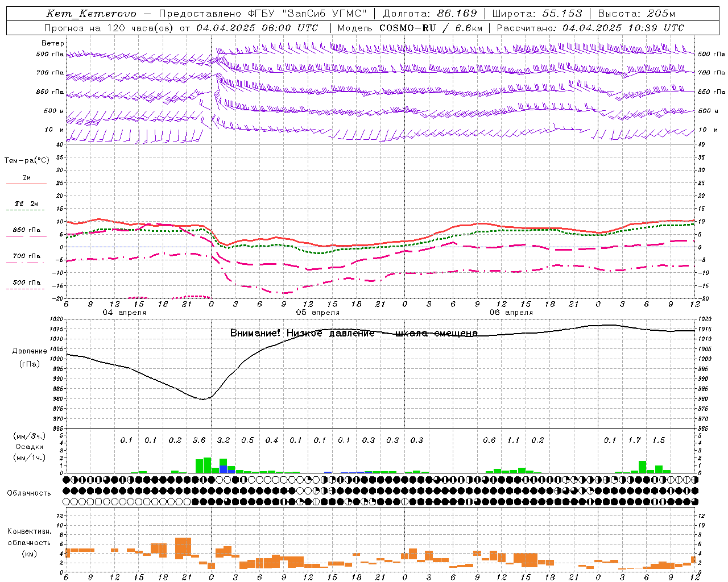Select the text Предоставлено ФГБУ "ЗапСиб УГМС"
The width and height of the screenshot is (728, 582).
coord(263,14)
